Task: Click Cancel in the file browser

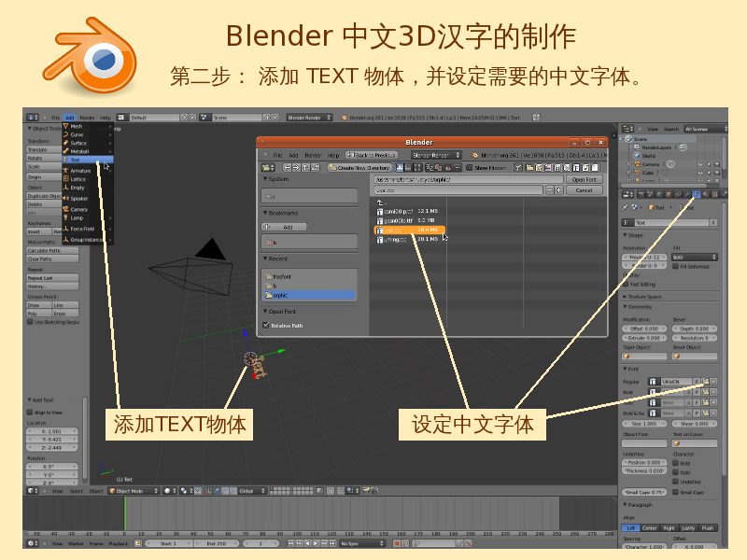Action: click(585, 190)
